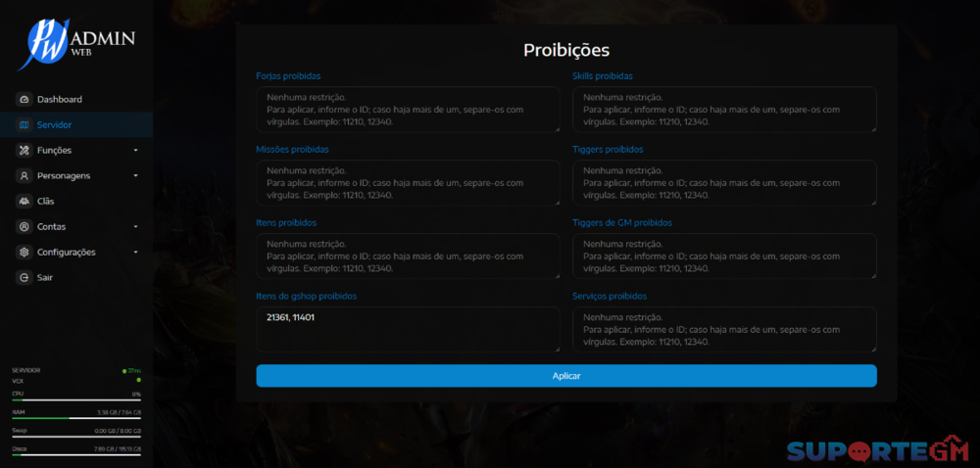Click the Clãs group icon
This screenshot has height=468, width=980.
(x=24, y=202)
